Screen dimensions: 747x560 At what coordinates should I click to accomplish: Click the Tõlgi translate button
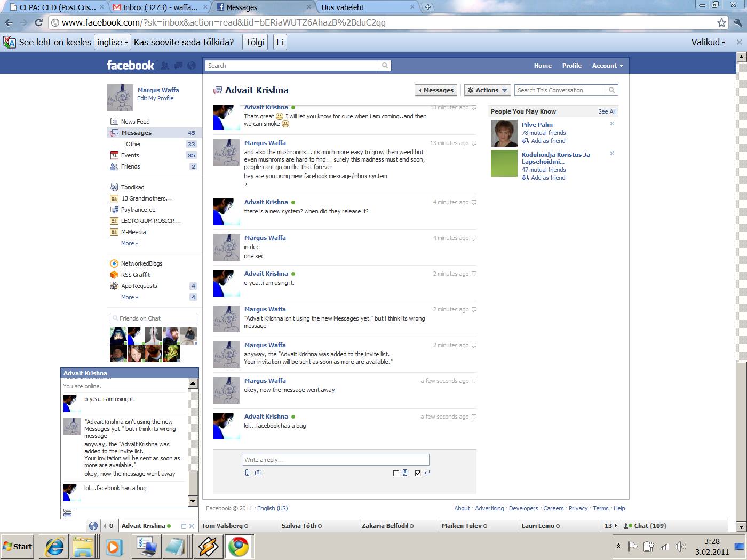[255, 42]
